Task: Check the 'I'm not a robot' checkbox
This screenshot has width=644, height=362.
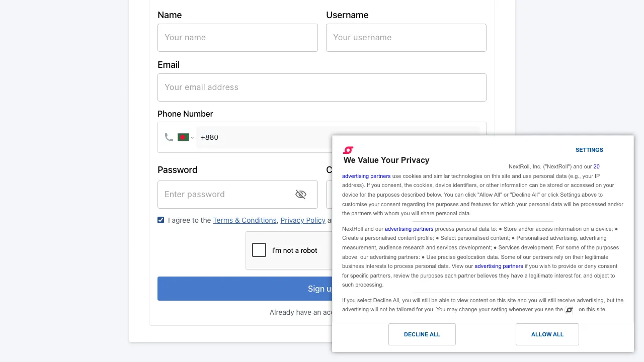Action: pyautogui.click(x=259, y=250)
